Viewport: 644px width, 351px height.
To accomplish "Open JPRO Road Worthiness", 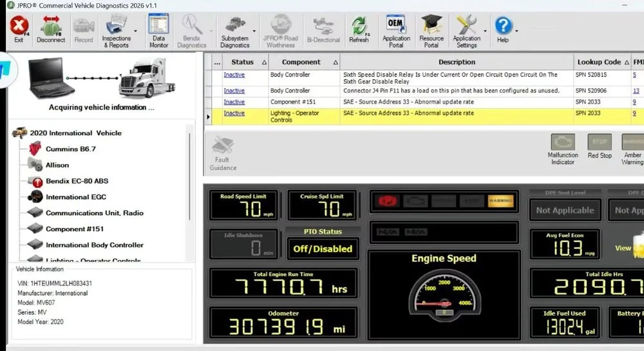I will click(281, 31).
